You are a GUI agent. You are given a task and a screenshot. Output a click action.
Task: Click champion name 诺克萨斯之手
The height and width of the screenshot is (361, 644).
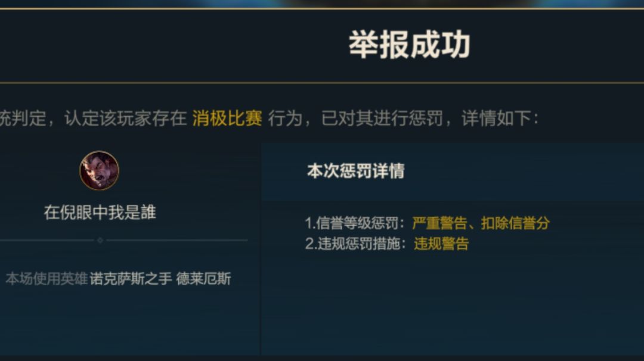tap(131, 279)
